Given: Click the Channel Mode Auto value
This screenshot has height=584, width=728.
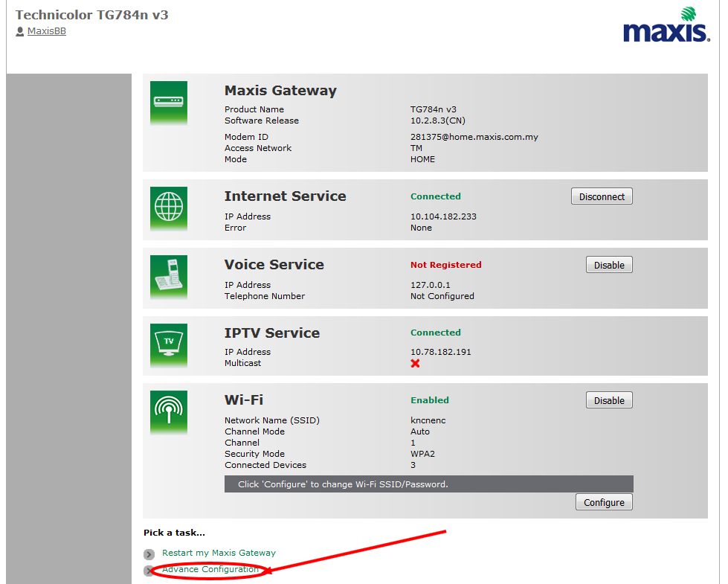Looking at the screenshot, I should pyautogui.click(x=420, y=431).
